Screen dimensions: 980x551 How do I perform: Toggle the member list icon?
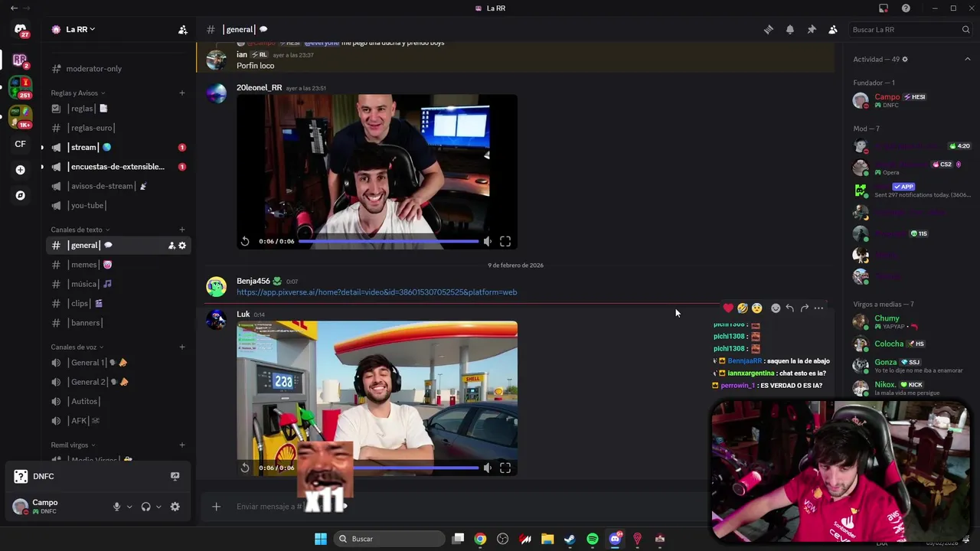833,29
